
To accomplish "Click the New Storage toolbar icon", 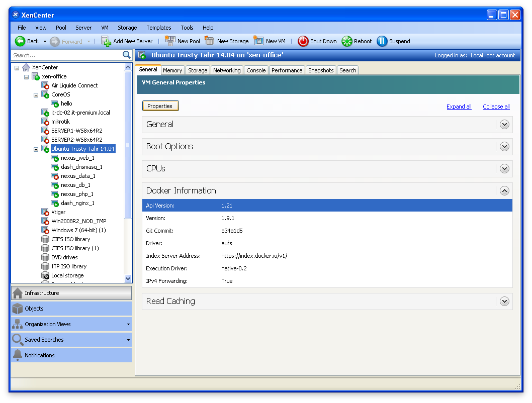I will point(209,41).
